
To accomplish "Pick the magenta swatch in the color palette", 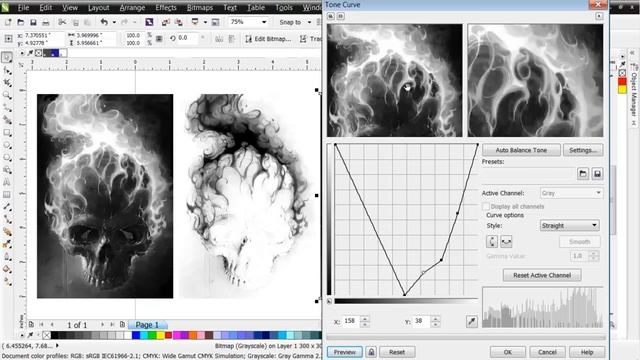I will click(176, 336).
